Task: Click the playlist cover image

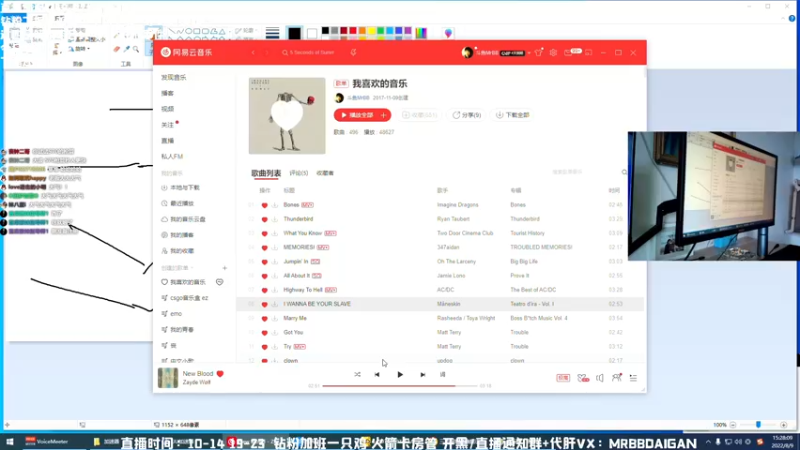Action: pyautogui.click(x=287, y=116)
